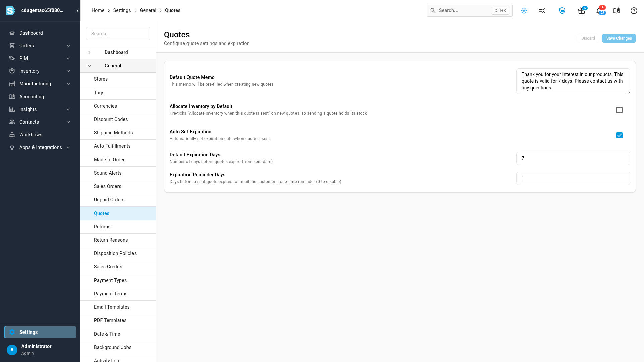Viewport: 644px width, 362px height.
Task: Uncheck the Auto Set Expiration checkbox
Action: tap(620, 135)
